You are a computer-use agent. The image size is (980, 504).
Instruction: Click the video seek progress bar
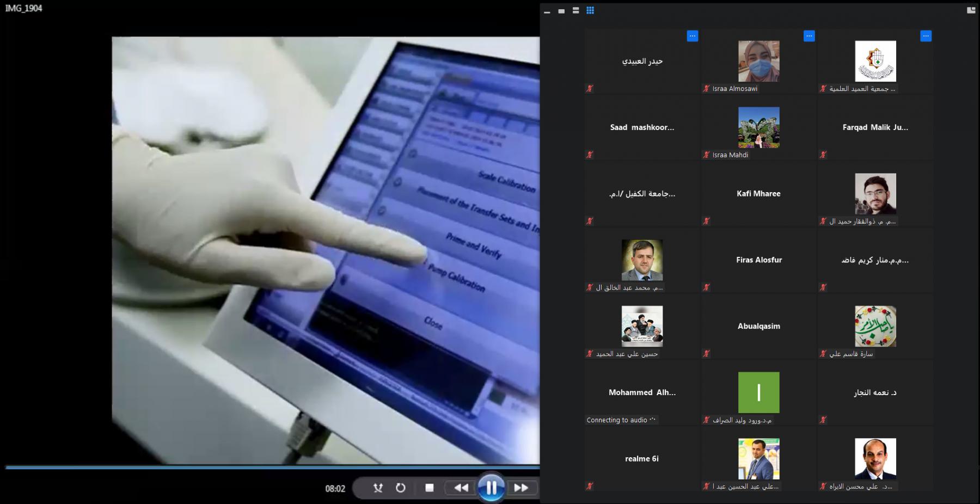pos(272,467)
